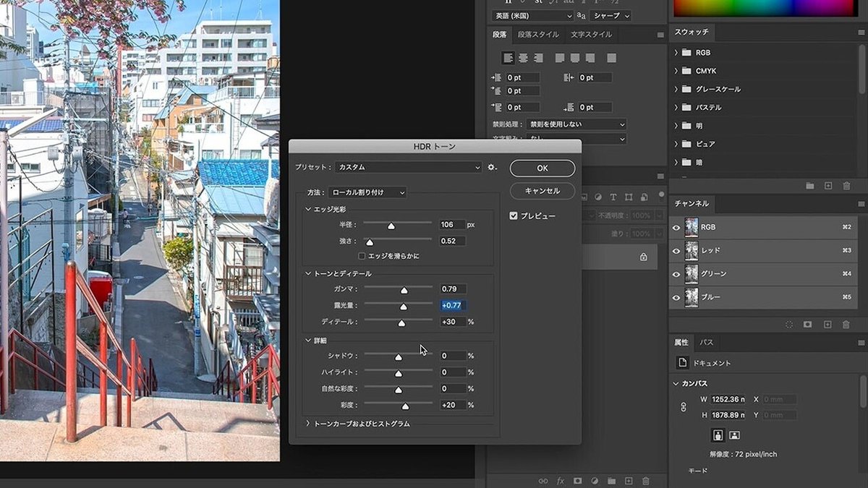Click the canvas W field (1252.36)

(728, 399)
